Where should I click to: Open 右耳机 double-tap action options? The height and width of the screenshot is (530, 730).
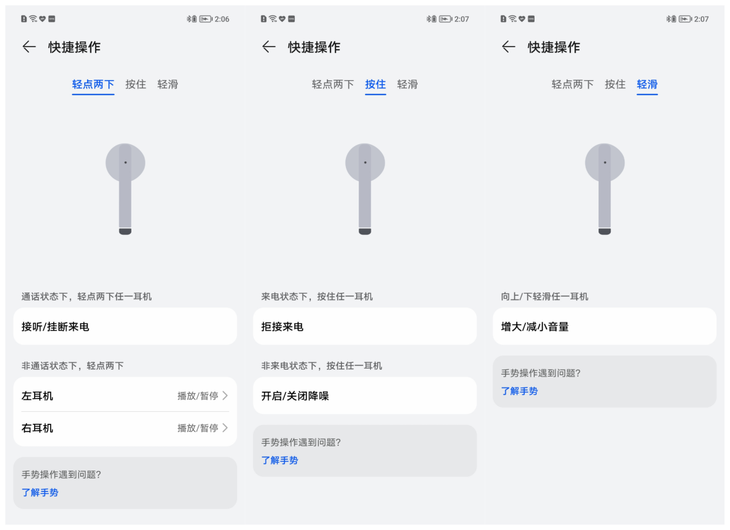point(125,428)
